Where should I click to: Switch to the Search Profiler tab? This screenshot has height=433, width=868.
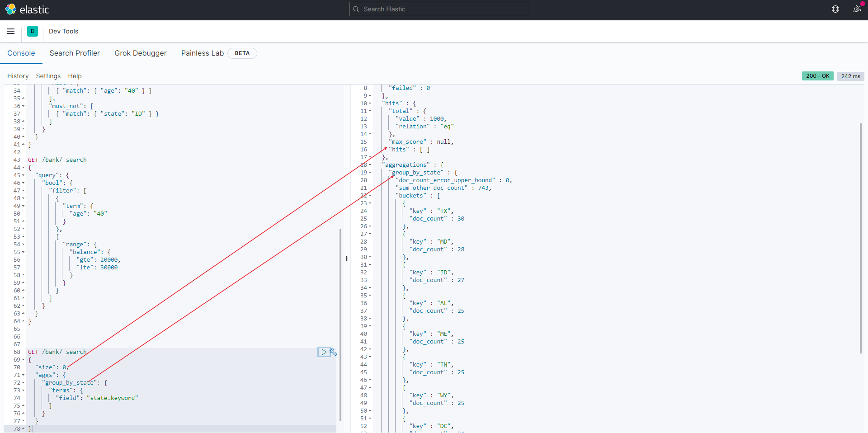75,53
